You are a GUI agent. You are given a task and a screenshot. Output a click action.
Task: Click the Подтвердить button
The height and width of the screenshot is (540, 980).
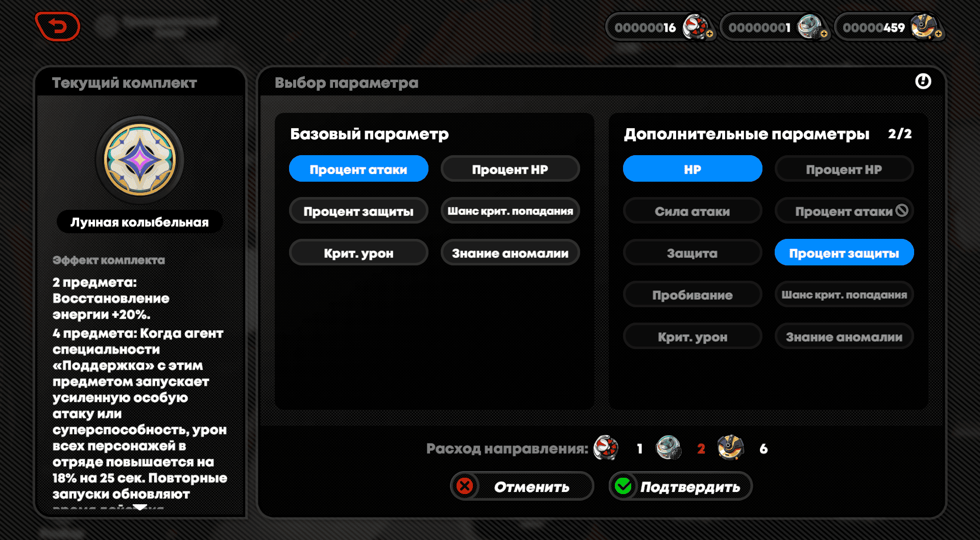(x=680, y=486)
